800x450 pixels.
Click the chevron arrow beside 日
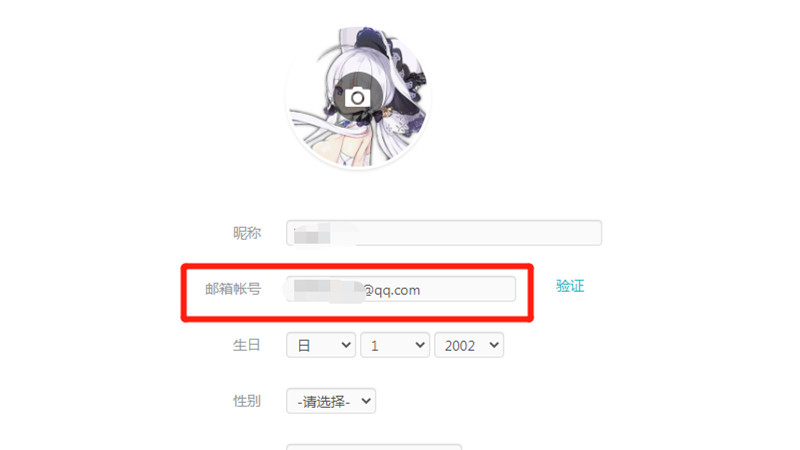(x=346, y=345)
